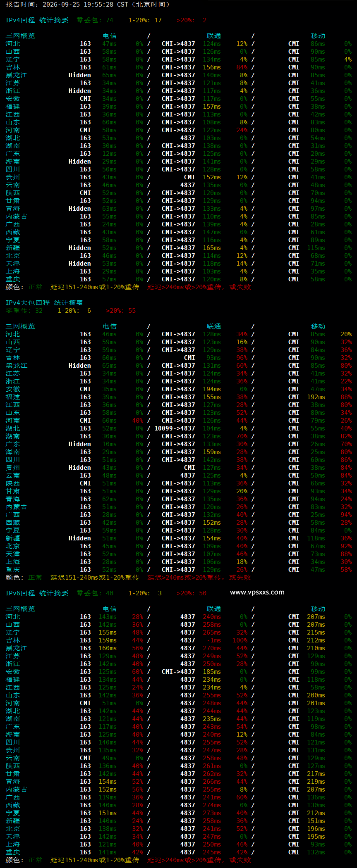Screen dimensions: 357x868
Task: Click "40%" telecom loss in large-packet 河南 row
Action: pos(138,421)
